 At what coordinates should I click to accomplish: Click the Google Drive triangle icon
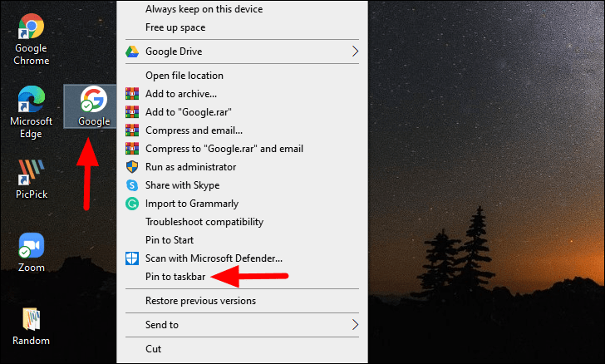pyautogui.click(x=132, y=52)
